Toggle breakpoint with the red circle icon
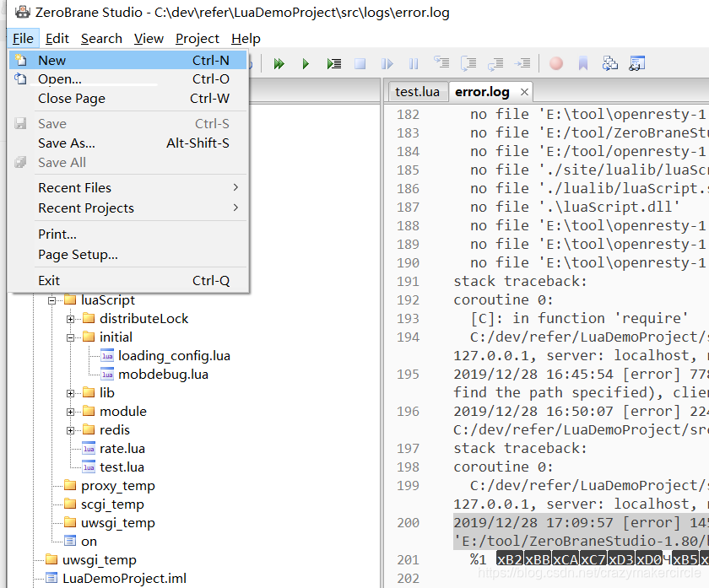Viewport: 709px width, 588px height. 556,63
